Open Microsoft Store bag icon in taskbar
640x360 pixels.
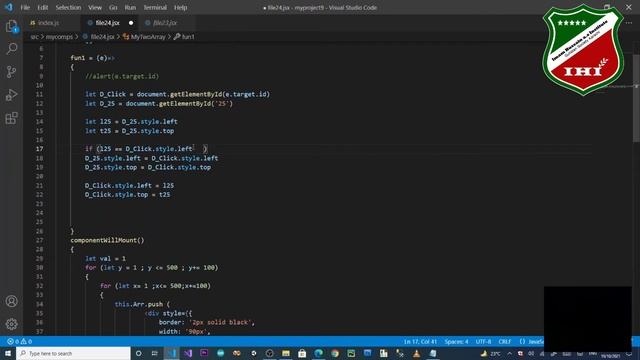coord(302,353)
